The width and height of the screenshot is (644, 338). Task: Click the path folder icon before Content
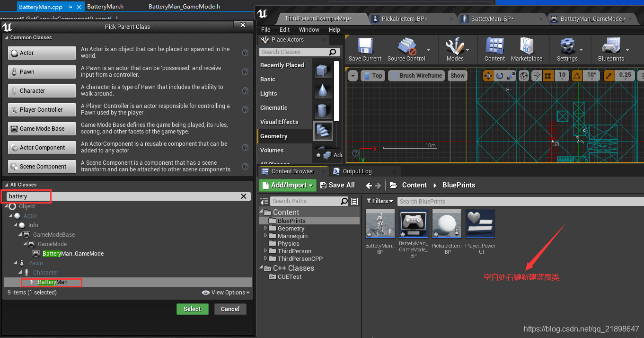click(x=393, y=185)
